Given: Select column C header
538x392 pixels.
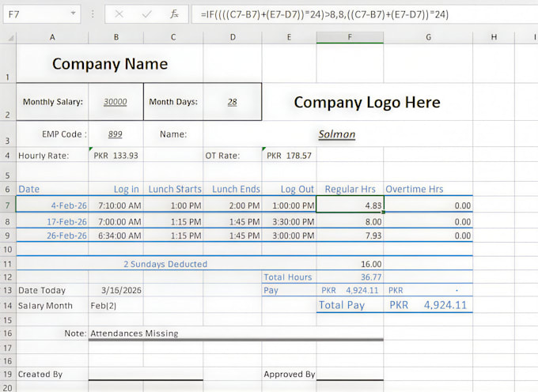Looking at the screenshot, I should coord(173,37).
